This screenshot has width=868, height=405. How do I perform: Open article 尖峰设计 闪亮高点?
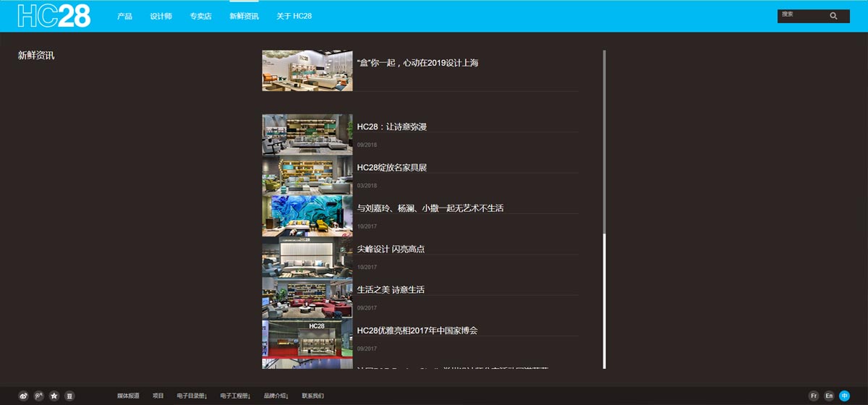391,249
